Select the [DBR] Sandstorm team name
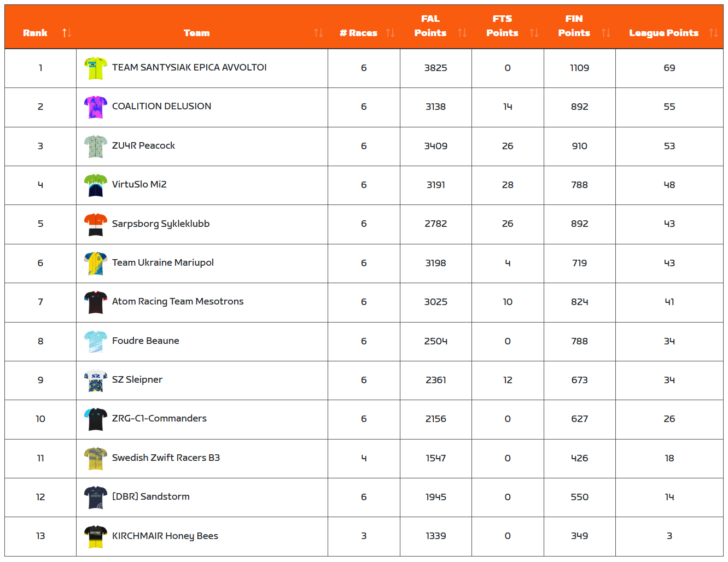The height and width of the screenshot is (562, 728). coord(151,496)
